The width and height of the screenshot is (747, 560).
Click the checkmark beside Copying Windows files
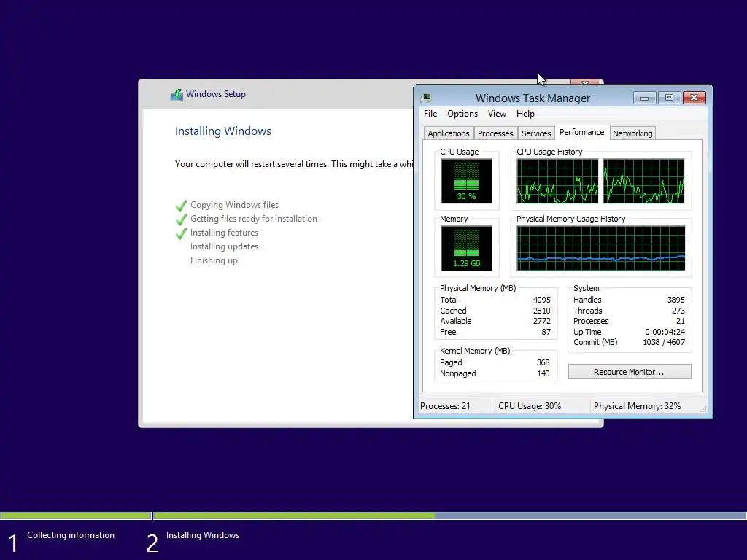(x=181, y=205)
